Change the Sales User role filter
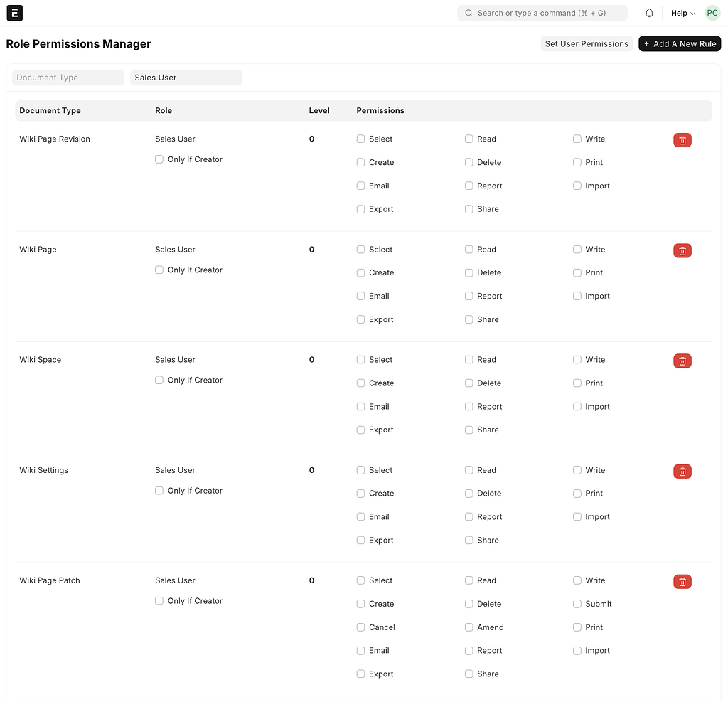The height and width of the screenshot is (702, 728). click(186, 77)
